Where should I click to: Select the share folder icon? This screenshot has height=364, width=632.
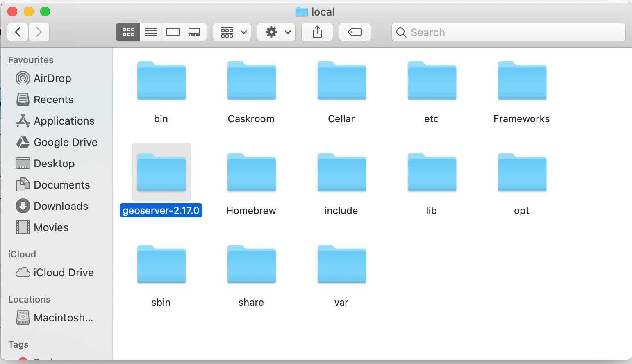coord(252,264)
